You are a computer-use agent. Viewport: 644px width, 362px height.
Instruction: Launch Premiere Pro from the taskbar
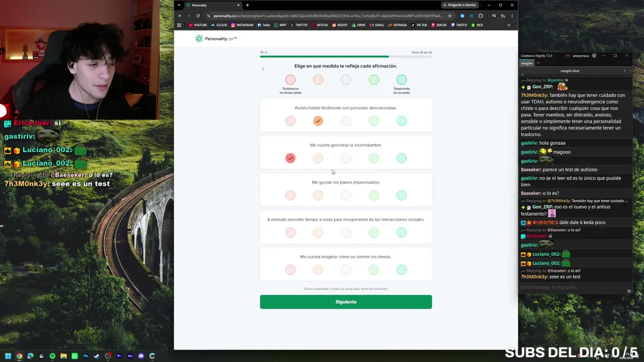(119, 356)
